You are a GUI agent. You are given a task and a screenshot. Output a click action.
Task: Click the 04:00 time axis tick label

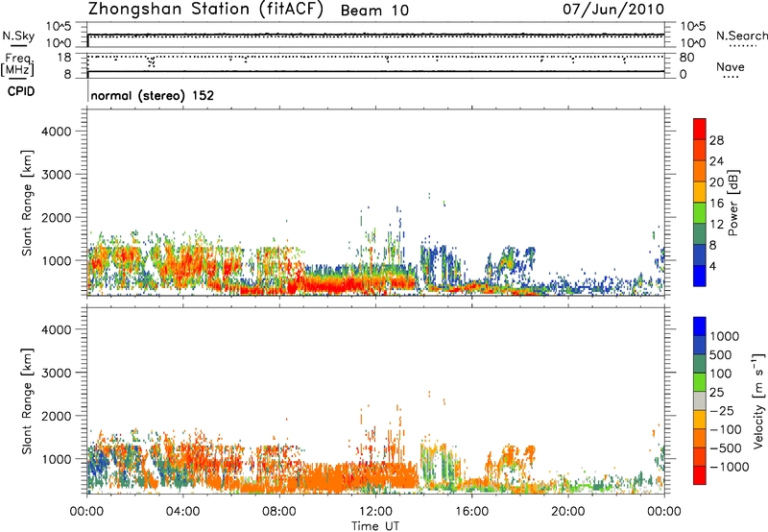pos(182,512)
